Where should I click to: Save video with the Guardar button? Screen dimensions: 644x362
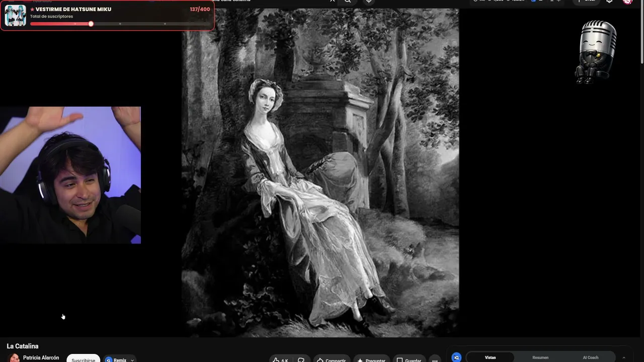point(409,359)
